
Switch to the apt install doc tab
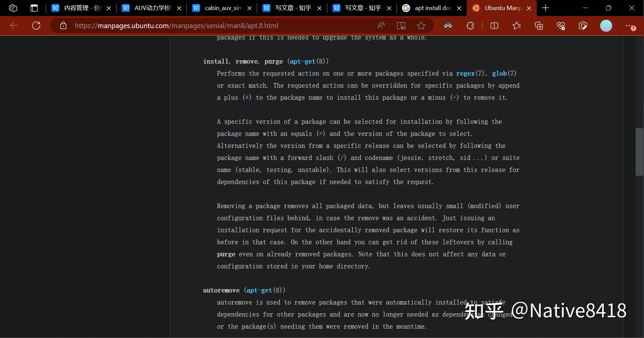coord(432,8)
